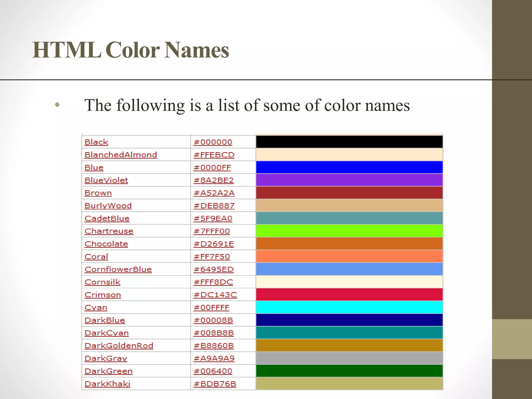
Task: Click hex code #0000FF link
Action: pos(212,168)
